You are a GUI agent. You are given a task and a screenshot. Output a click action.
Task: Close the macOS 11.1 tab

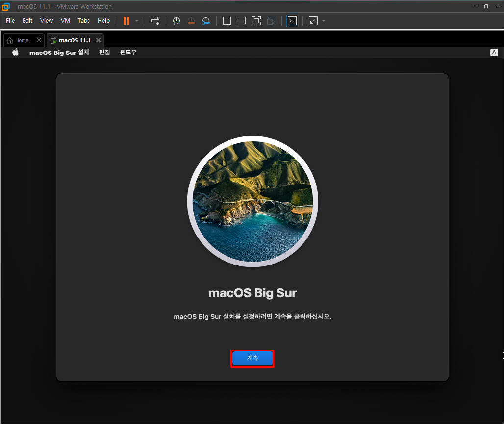(99, 40)
